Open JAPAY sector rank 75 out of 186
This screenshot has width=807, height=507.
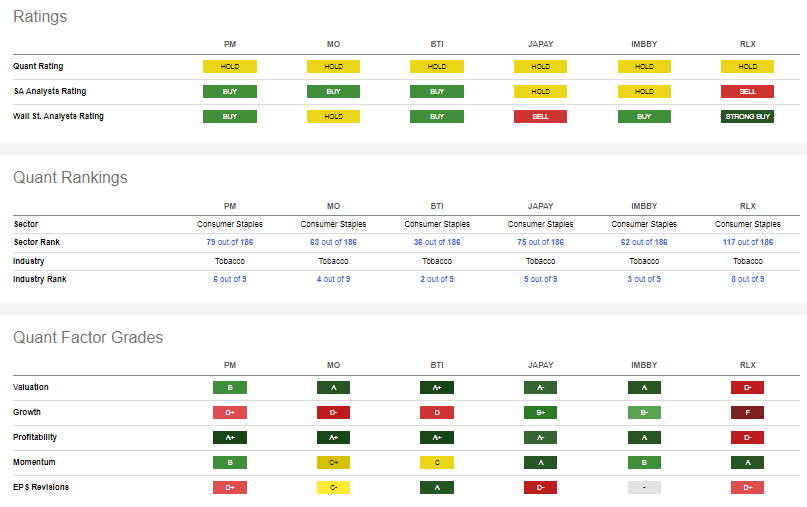(540, 242)
